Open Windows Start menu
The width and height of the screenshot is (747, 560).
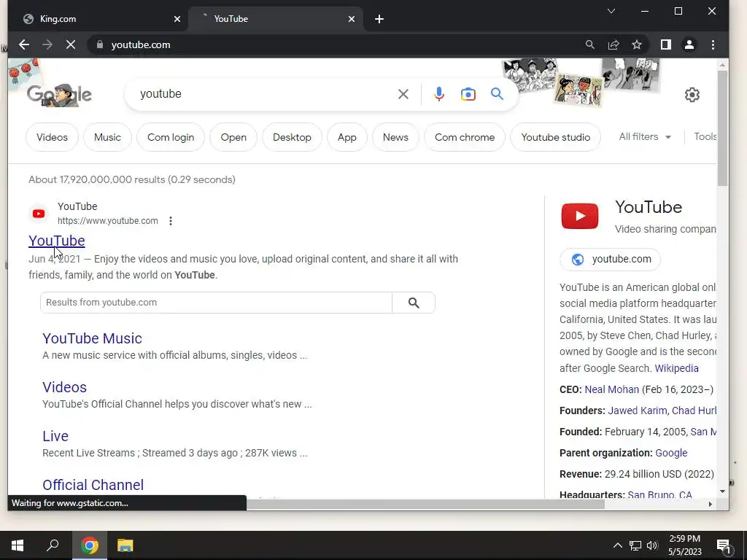[x=18, y=545]
